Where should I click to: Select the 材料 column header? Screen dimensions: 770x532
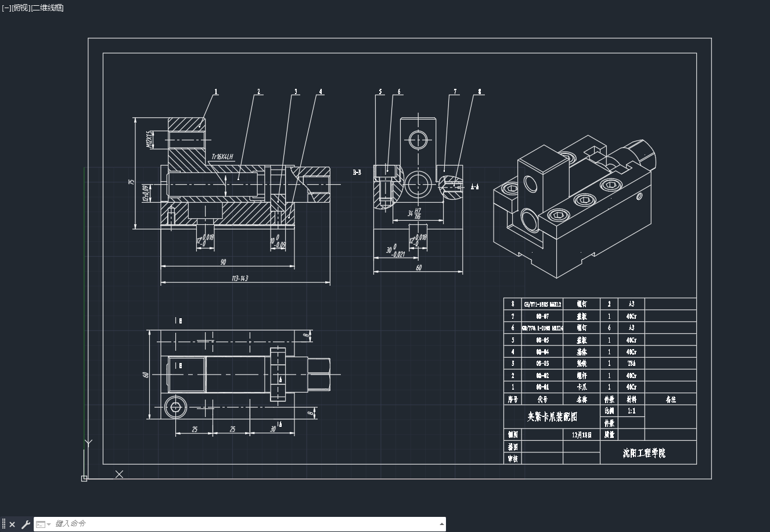(x=631, y=399)
